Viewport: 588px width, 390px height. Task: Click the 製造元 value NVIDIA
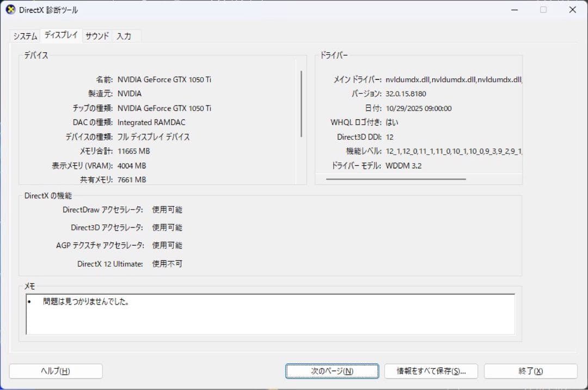coord(130,94)
